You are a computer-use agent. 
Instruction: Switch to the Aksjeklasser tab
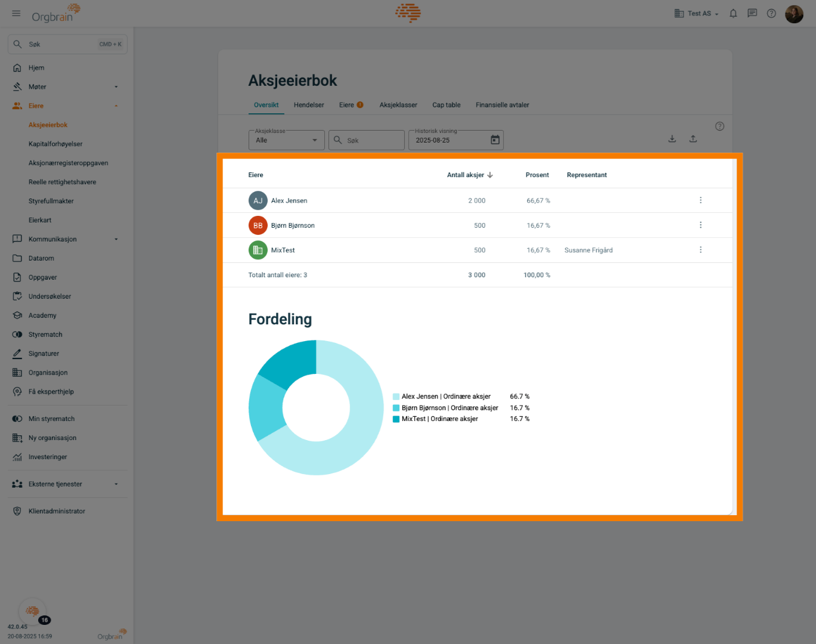tap(398, 105)
